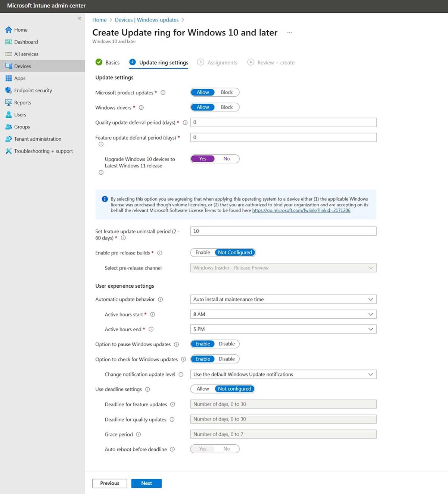Open the Active hours start dropdown
The image size is (448, 494).
pos(283,314)
